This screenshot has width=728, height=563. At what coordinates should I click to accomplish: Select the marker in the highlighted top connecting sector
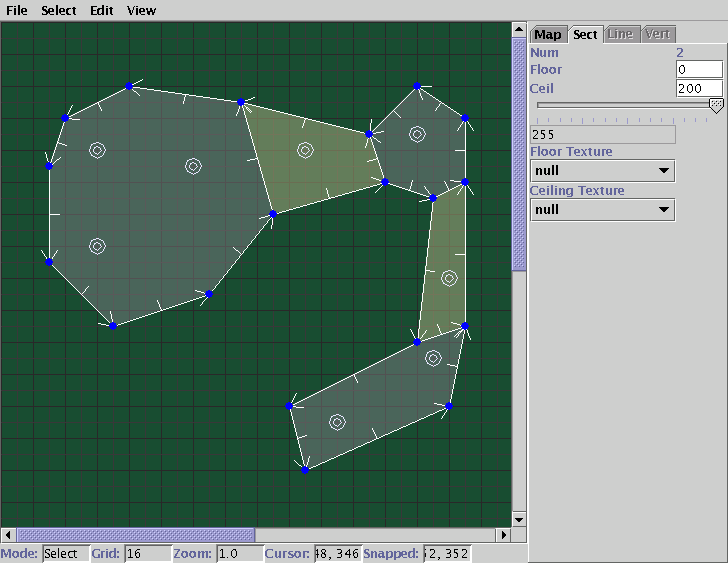(305, 151)
